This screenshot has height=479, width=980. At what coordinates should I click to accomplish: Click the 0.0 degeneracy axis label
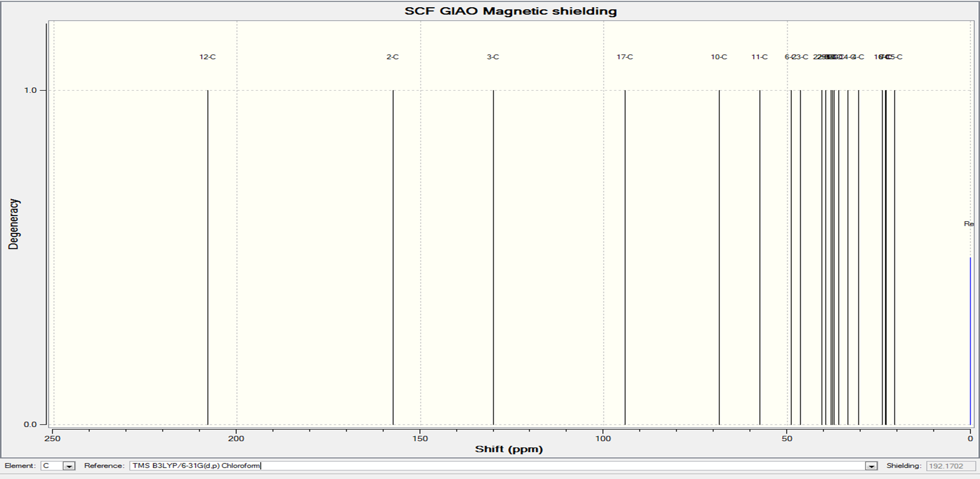[x=31, y=424]
